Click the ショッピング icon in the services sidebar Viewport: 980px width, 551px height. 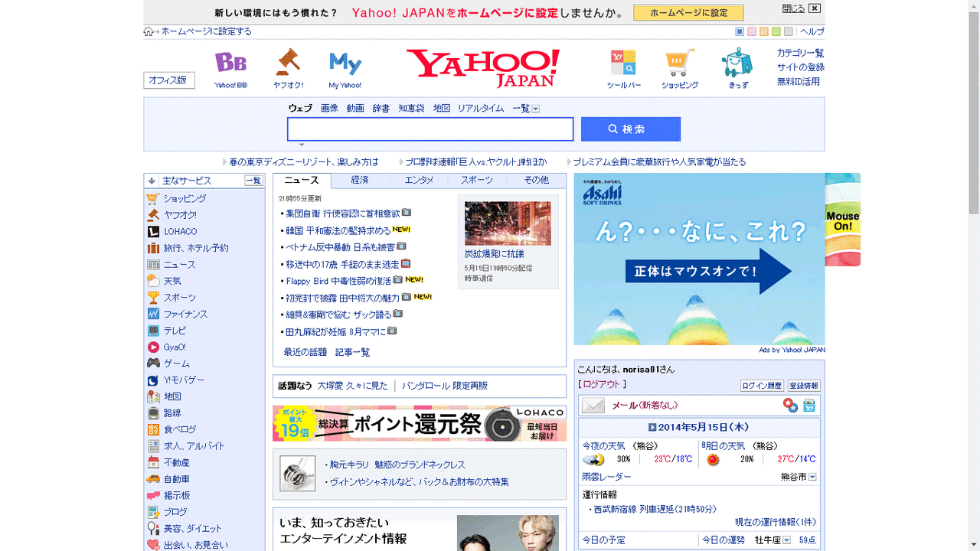[x=153, y=199]
